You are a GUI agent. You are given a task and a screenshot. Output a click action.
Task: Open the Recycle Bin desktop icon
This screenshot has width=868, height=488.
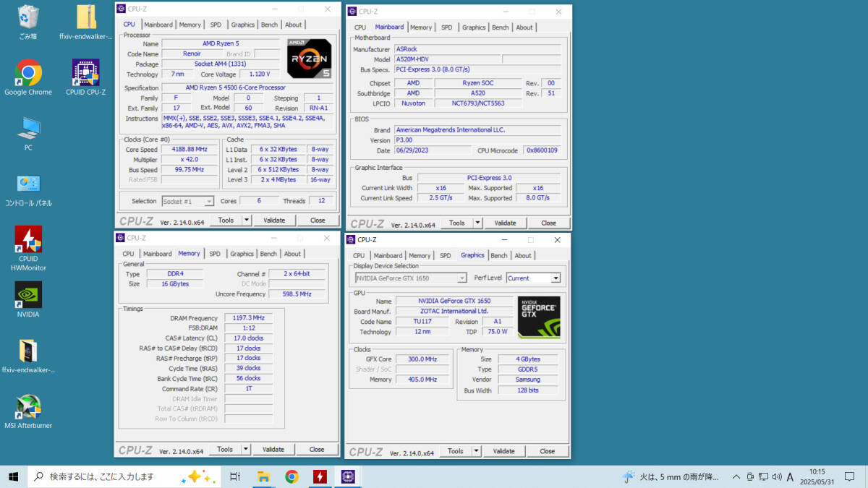(x=28, y=17)
